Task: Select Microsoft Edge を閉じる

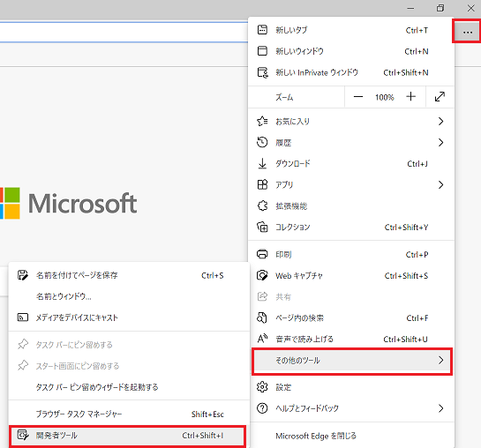Action: [x=351, y=436]
